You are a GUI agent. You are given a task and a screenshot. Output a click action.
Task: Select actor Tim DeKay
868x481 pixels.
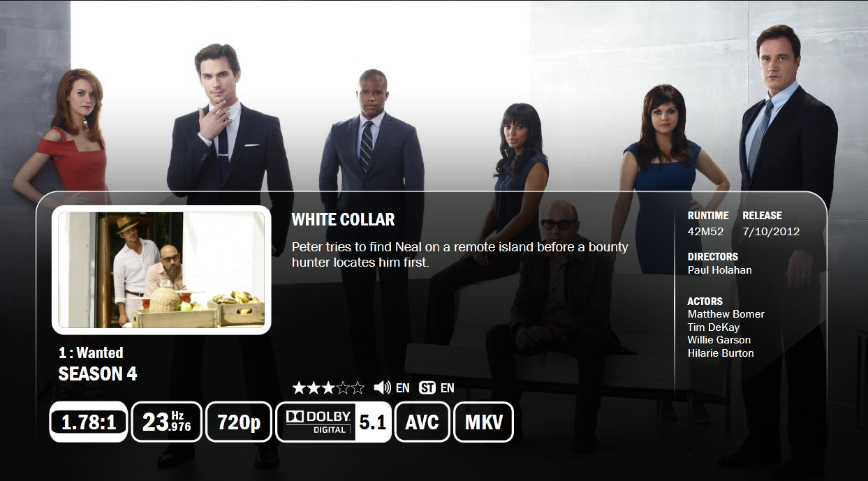tap(713, 327)
